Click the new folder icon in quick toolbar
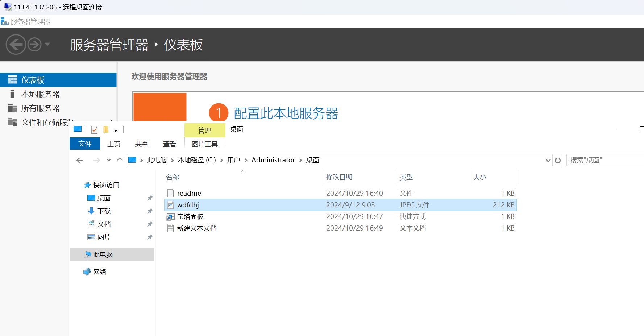 tap(106, 130)
